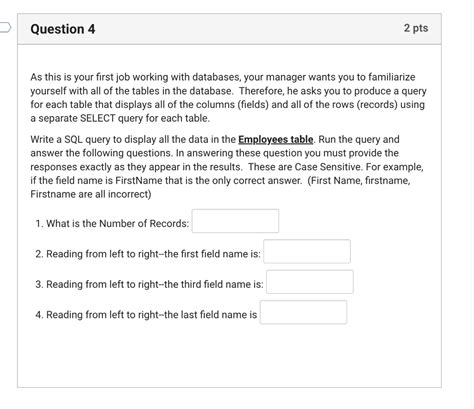Flag Question 4 with the bookmark icon
This screenshot has width=474, height=409.
coord(5,28)
